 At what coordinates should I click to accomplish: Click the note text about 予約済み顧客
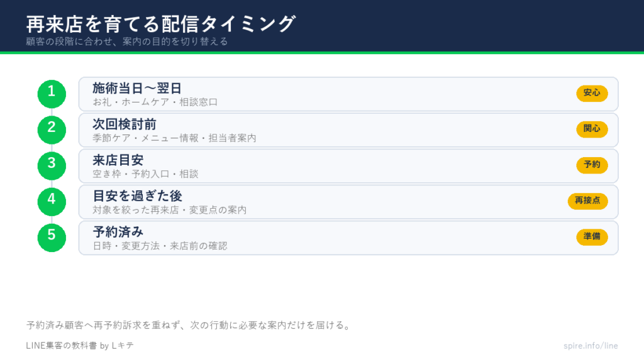189,325
